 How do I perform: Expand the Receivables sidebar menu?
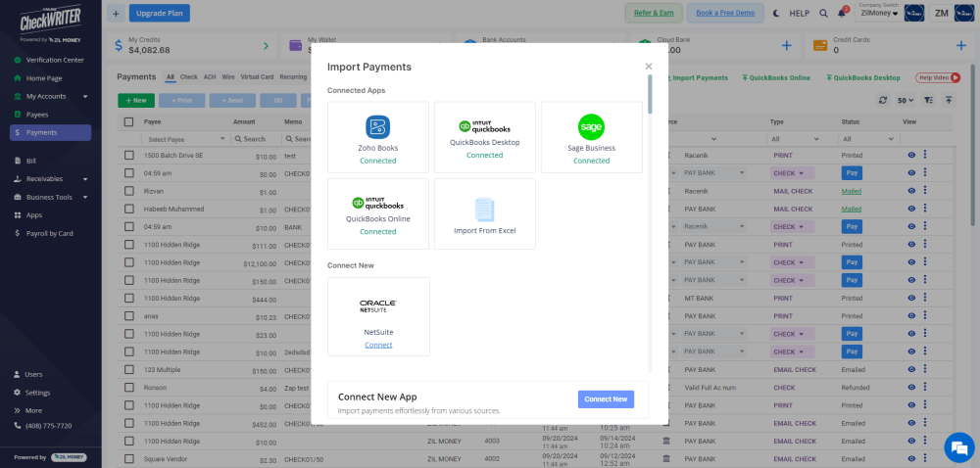pyautogui.click(x=85, y=179)
